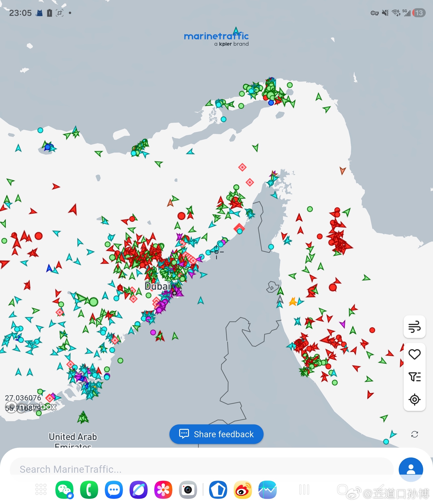Open the user profile avatar
The image size is (433, 504).
click(x=411, y=469)
